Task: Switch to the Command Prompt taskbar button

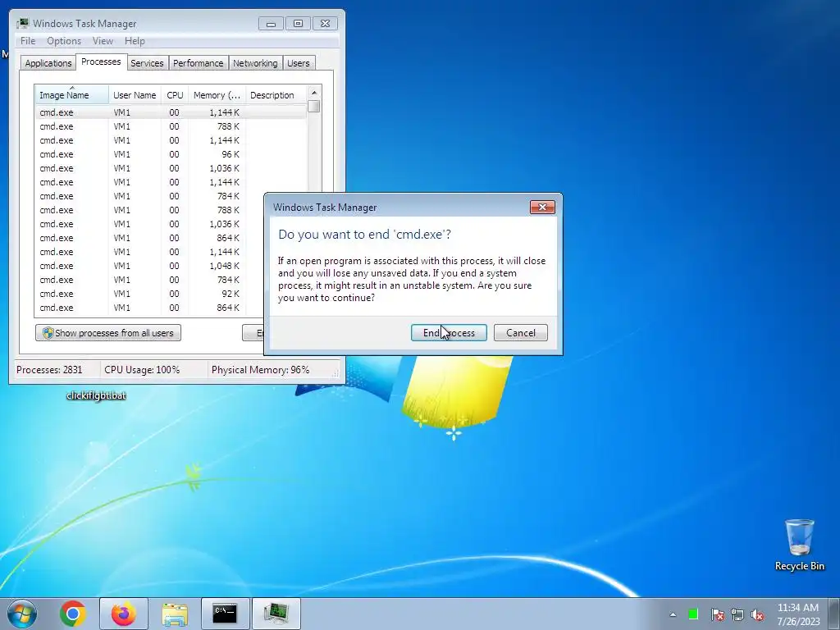Action: click(225, 614)
